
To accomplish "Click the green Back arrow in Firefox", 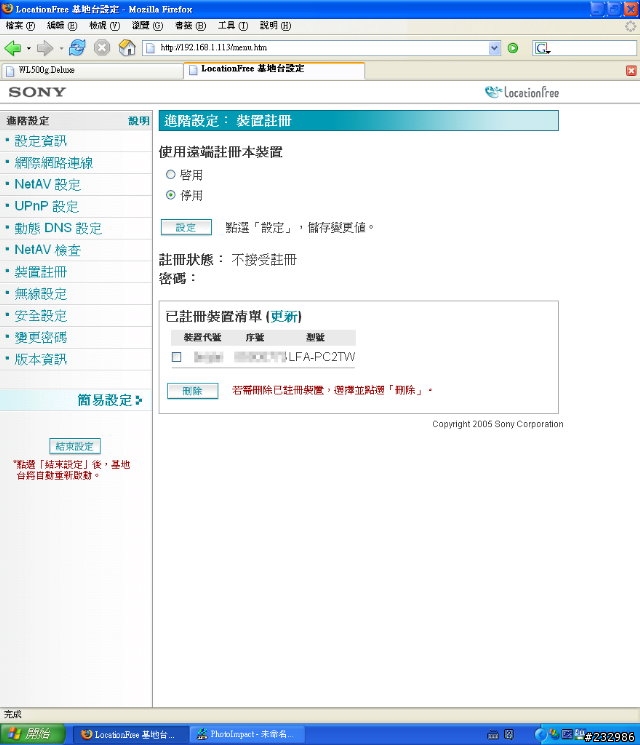I will click(x=12, y=48).
